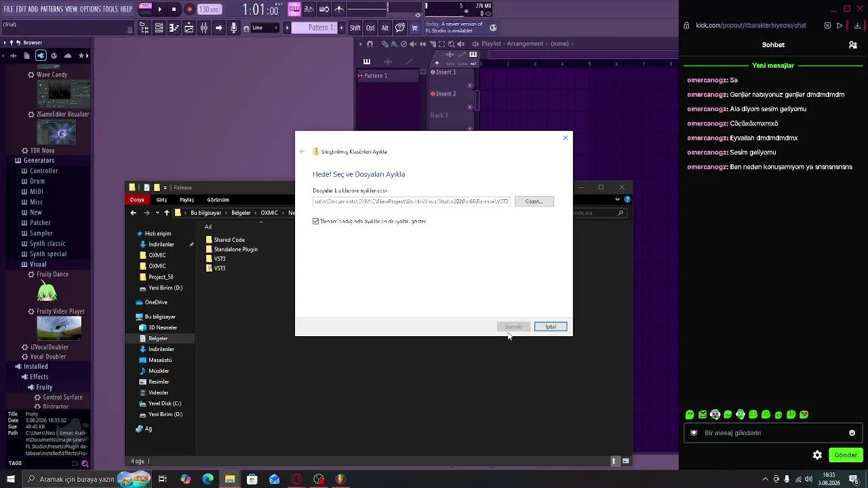This screenshot has height=488, width=868.
Task: Click Gözat browse button in extract dialog
Action: (534, 201)
